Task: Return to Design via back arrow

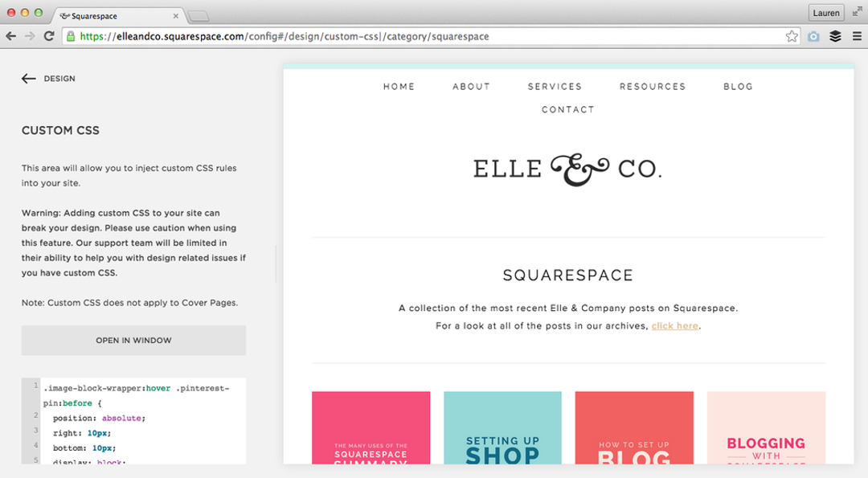Action: 29,79
